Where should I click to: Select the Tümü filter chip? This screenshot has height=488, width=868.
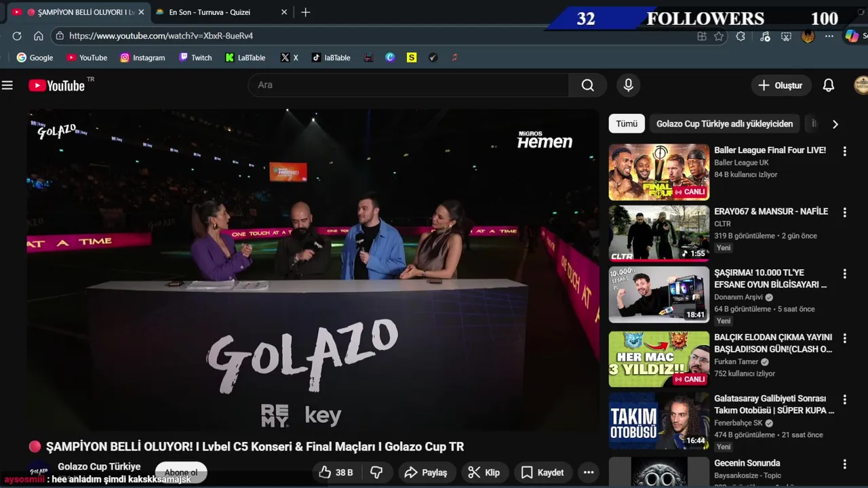(x=627, y=124)
